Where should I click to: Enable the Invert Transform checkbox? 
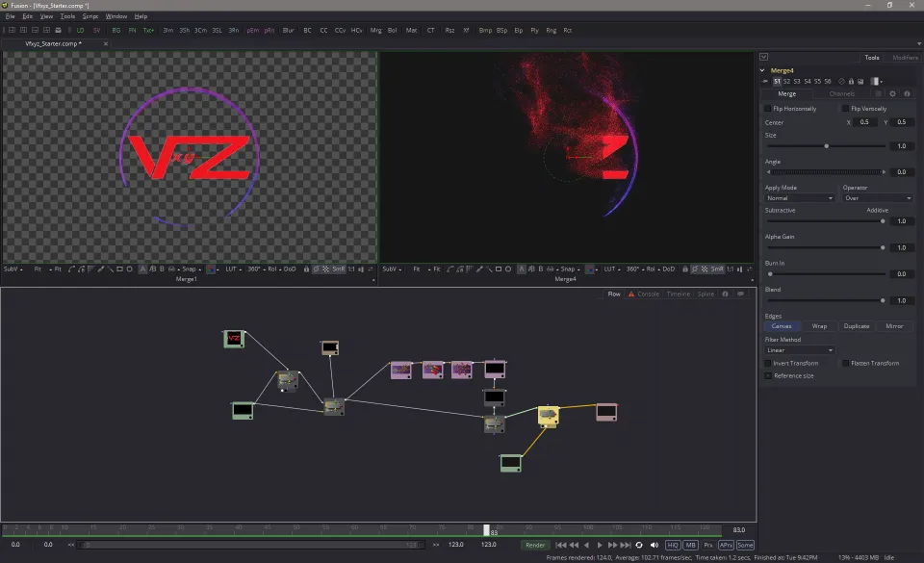click(x=768, y=364)
